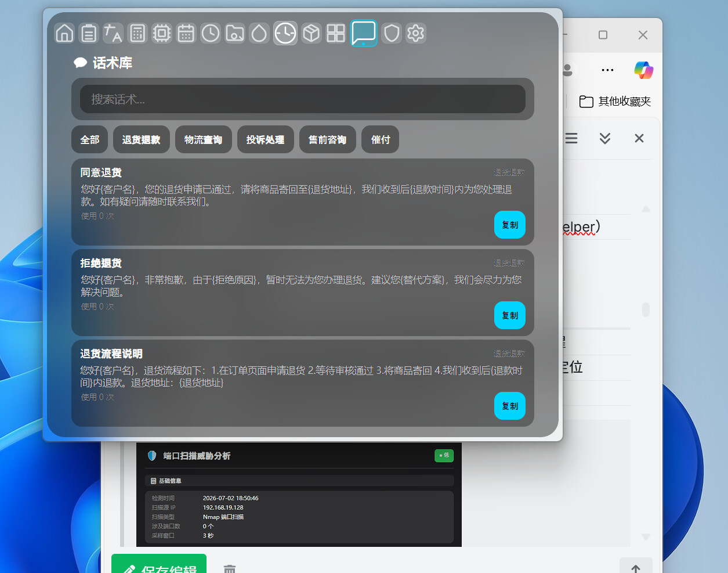
Task: Open the browser three-dots menu
Action: point(607,70)
